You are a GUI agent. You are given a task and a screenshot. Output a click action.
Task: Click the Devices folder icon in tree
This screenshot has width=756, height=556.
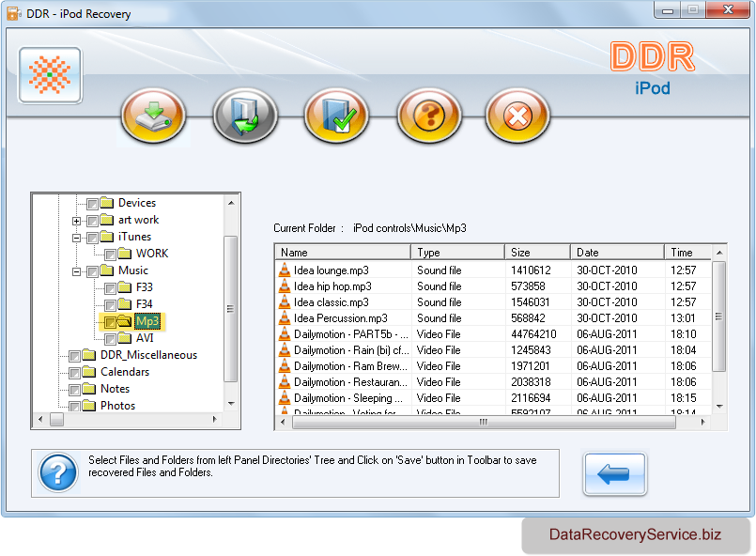point(106,203)
